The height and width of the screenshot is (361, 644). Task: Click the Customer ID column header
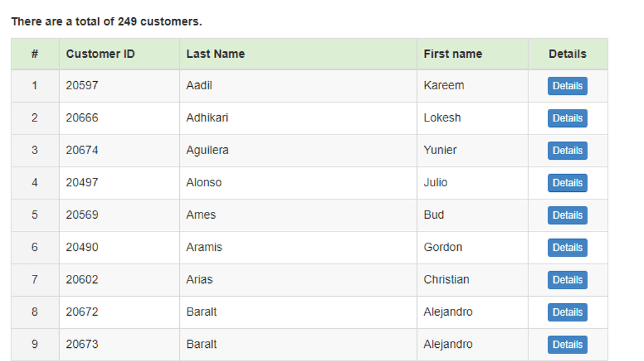(101, 54)
